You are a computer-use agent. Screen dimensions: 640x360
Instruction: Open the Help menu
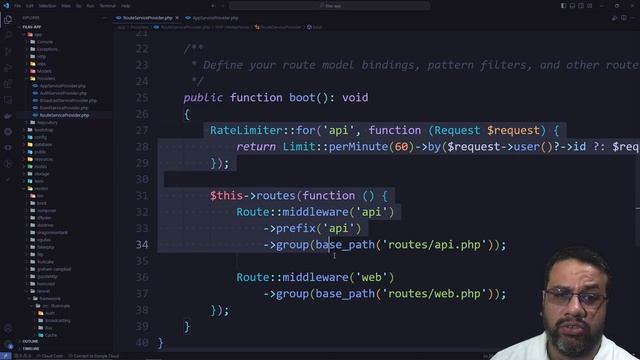point(126,6)
